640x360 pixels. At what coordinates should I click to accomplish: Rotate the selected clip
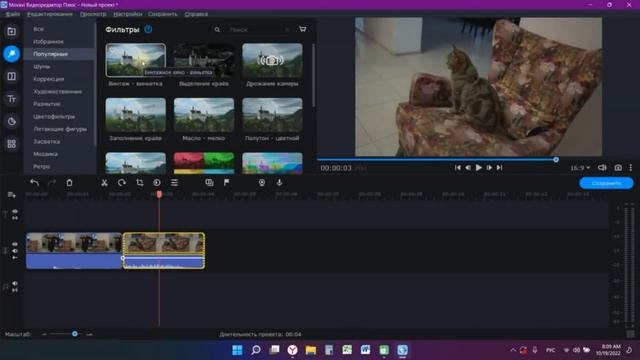(x=122, y=182)
